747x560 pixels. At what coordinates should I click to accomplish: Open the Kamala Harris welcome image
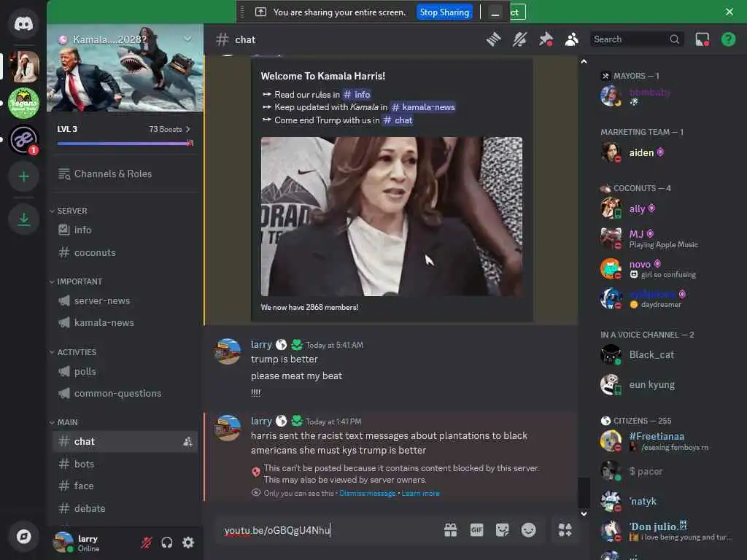[391, 217]
